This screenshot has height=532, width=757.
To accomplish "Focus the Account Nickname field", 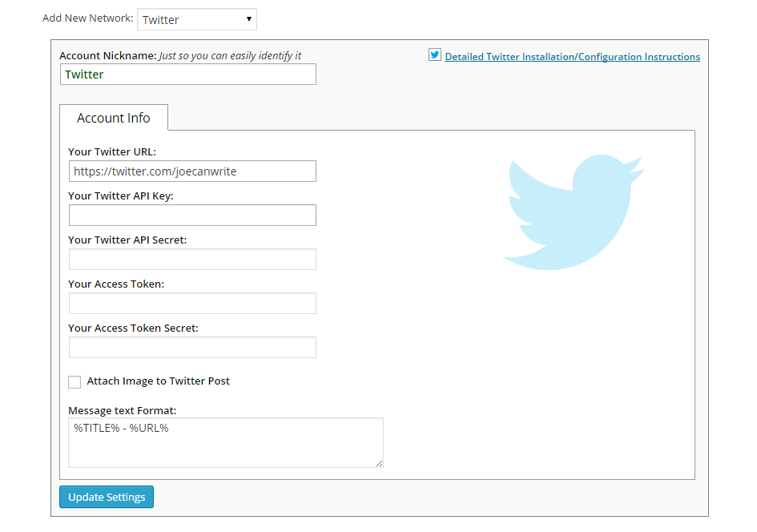I will coord(188,75).
